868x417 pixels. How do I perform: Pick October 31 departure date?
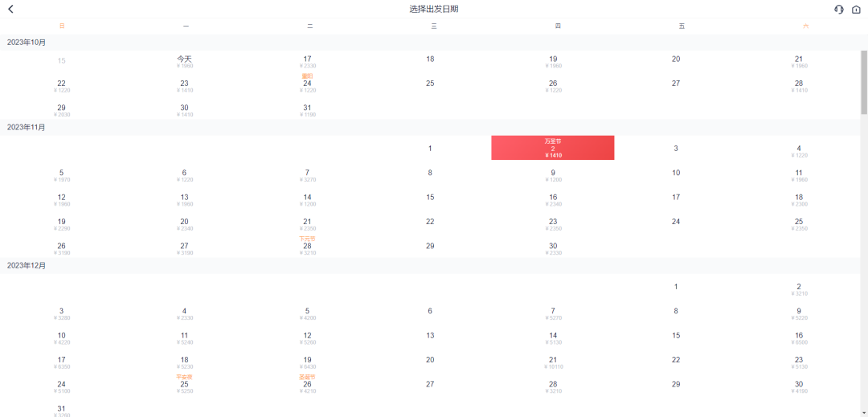pos(308,110)
